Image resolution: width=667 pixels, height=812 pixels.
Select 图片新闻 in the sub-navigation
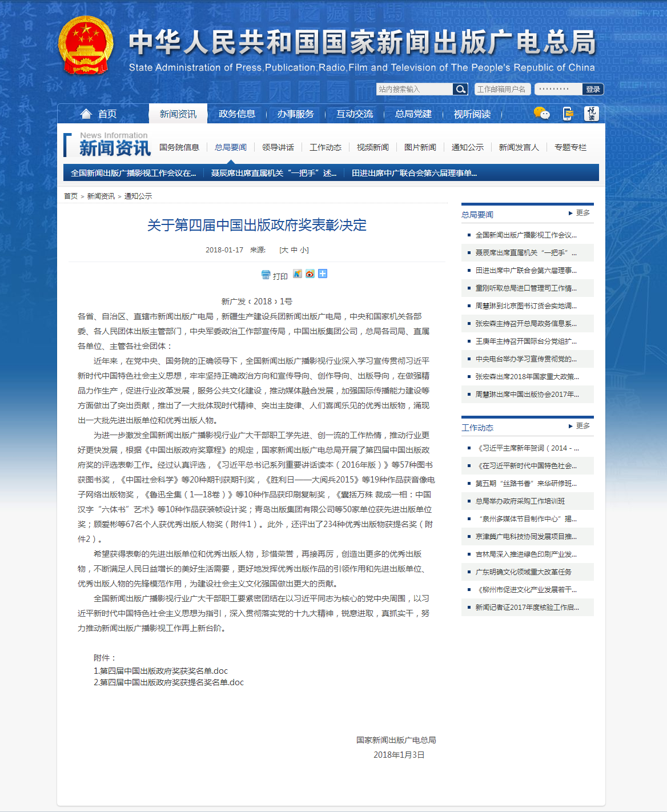click(x=420, y=147)
